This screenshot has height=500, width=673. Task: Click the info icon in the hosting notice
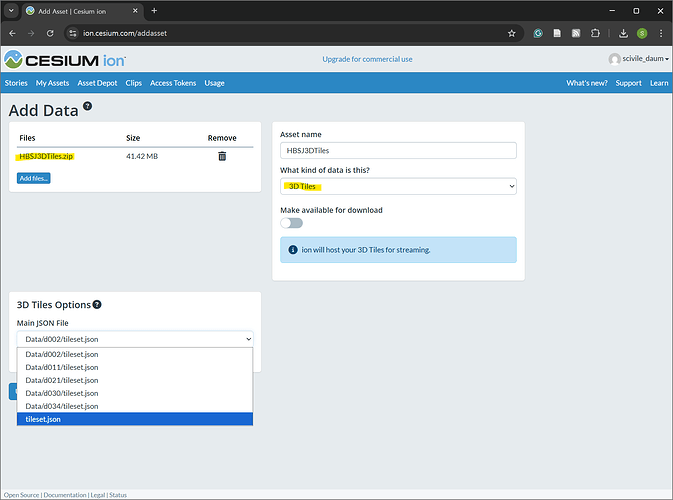293,250
